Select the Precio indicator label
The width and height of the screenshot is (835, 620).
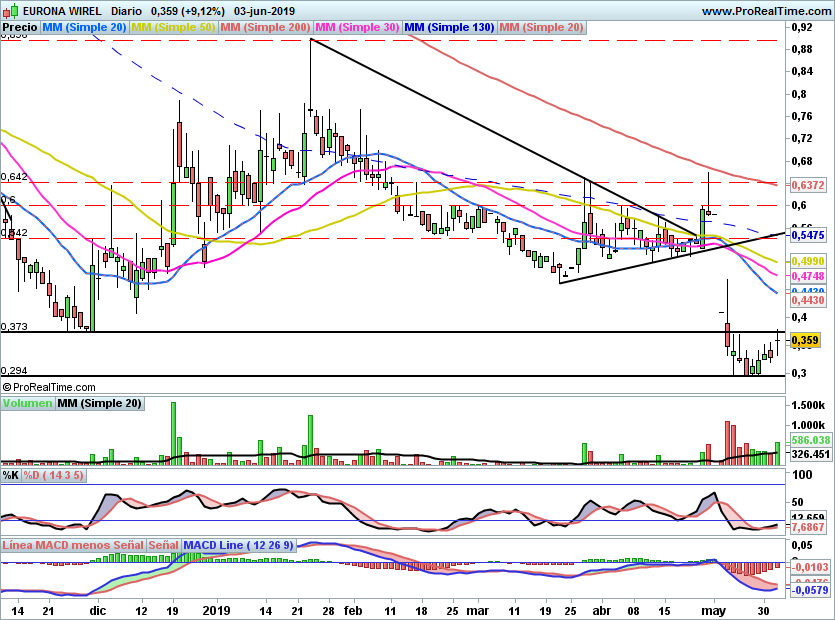[x=20, y=27]
